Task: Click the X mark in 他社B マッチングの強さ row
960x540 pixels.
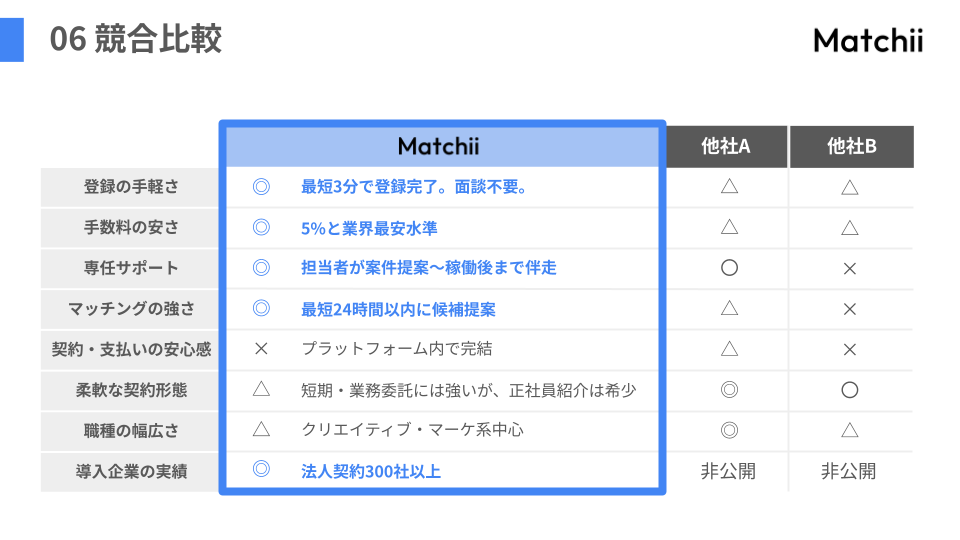Action: click(x=850, y=309)
